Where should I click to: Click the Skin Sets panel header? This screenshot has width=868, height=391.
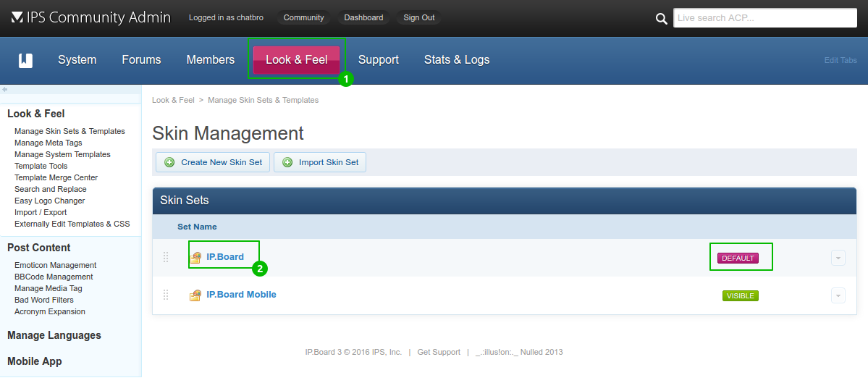505,201
